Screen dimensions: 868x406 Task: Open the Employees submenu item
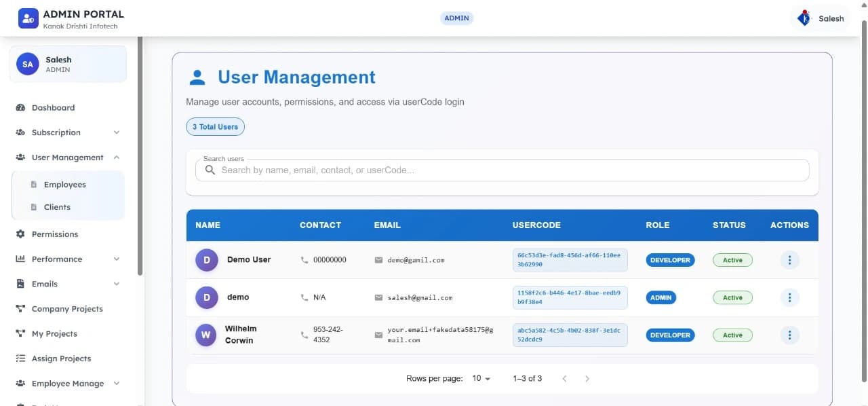click(x=64, y=185)
